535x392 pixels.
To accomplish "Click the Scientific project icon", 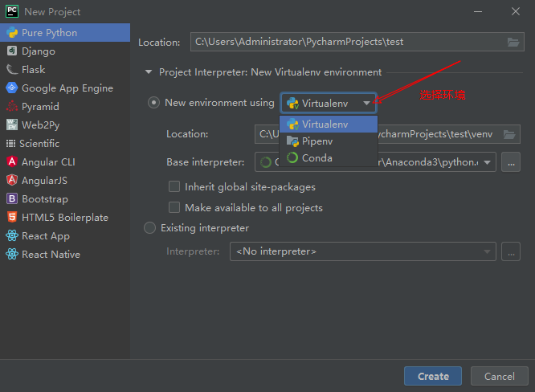I will (x=10, y=143).
